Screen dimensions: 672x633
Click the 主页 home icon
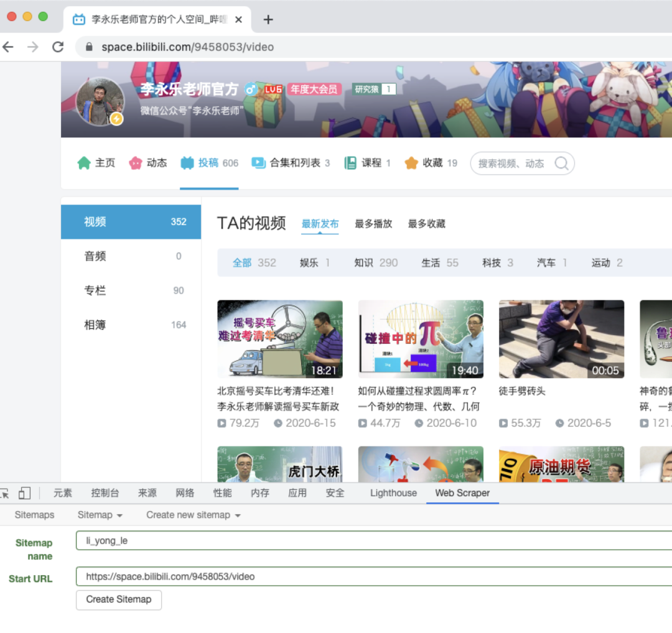click(84, 163)
